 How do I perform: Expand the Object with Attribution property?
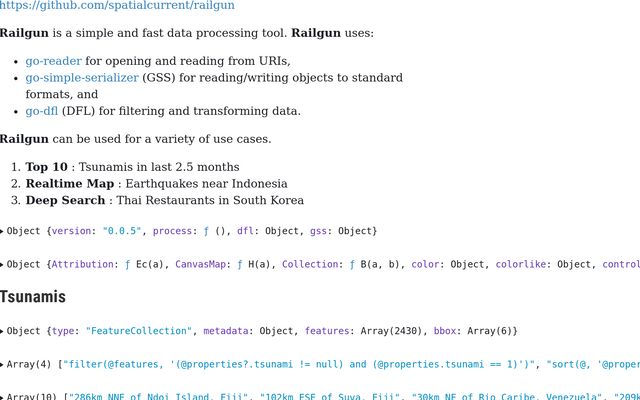[x=3, y=265]
